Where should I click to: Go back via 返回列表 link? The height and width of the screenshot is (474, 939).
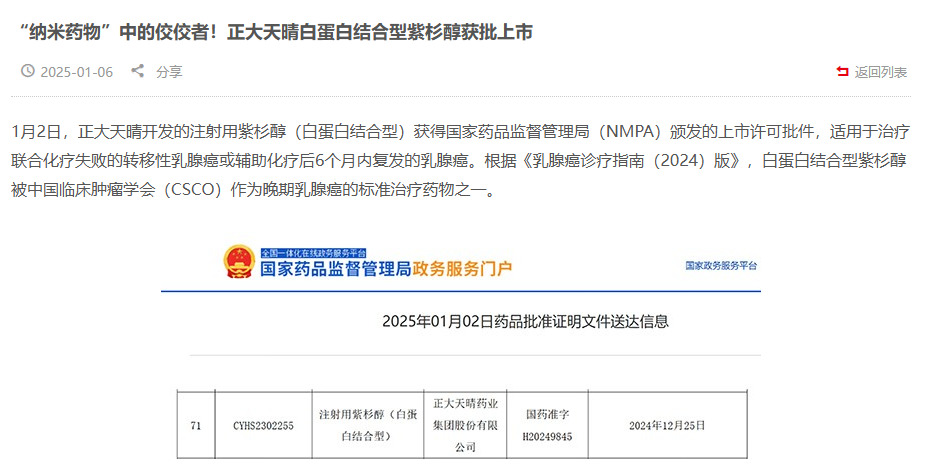(x=880, y=72)
